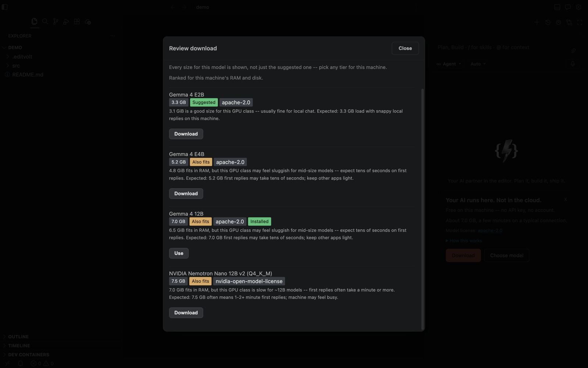Screen dimensions: 588x368
Task: Click the 7.0 GB size badge
Action: (x=178, y=222)
